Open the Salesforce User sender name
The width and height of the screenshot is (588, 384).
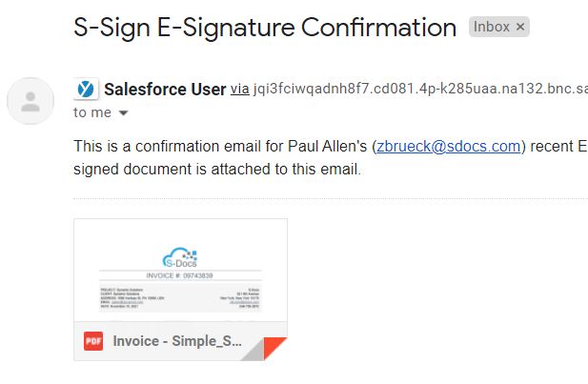pyautogui.click(x=165, y=90)
